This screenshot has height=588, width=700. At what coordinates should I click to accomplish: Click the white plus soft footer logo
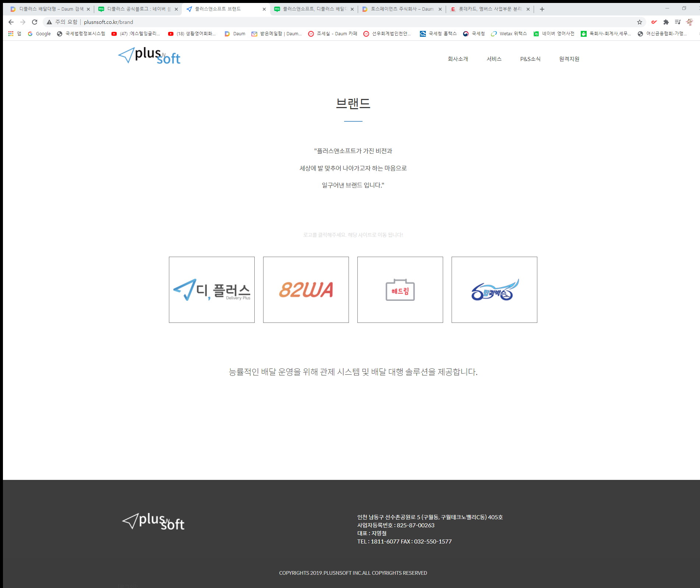153,521
